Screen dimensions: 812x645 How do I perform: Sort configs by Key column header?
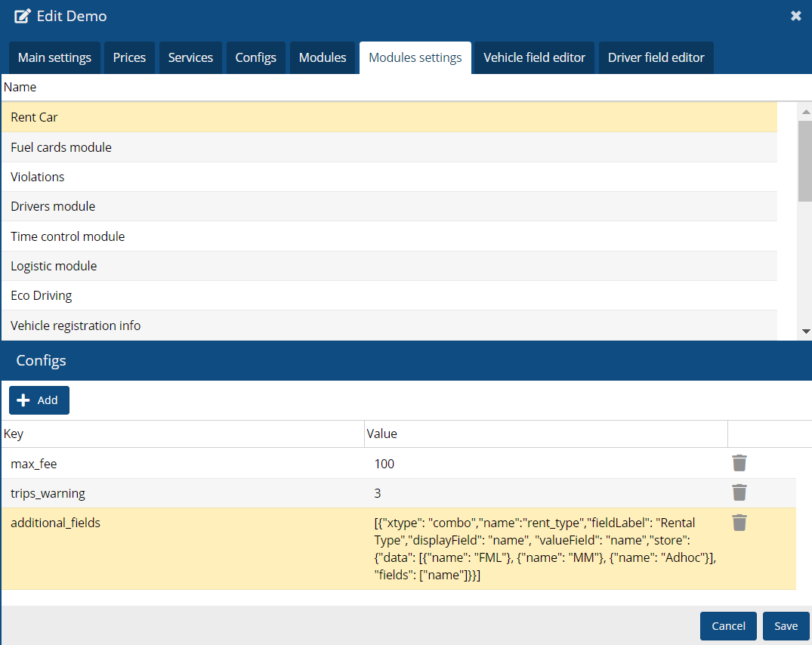click(x=181, y=434)
